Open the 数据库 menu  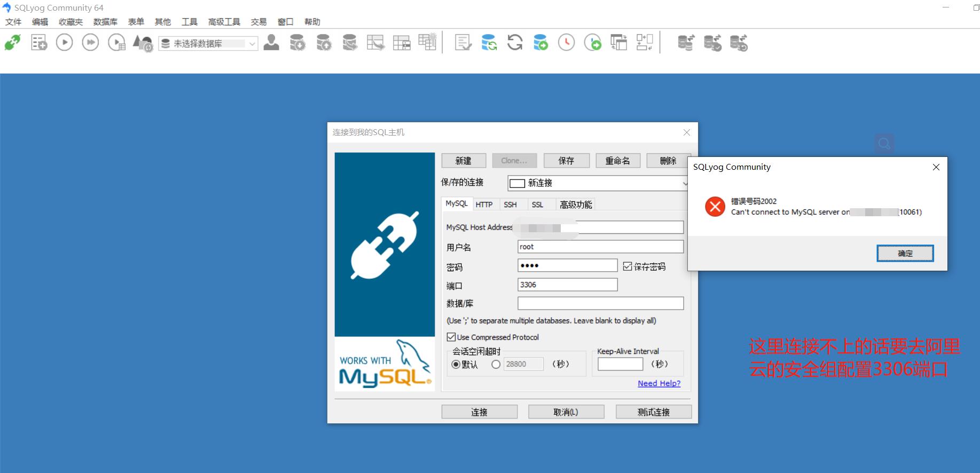click(x=105, y=22)
